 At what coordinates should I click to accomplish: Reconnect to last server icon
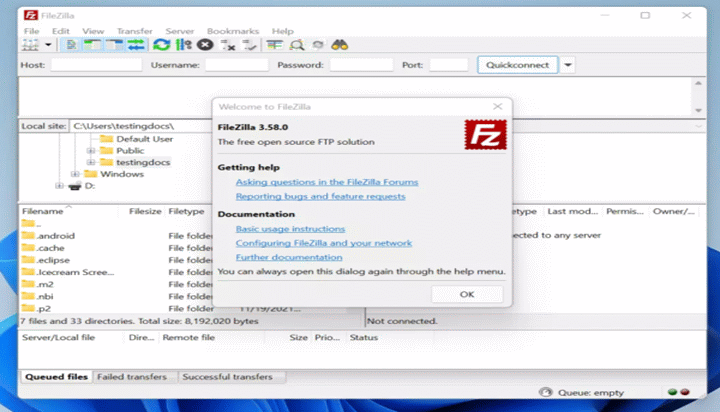pos(249,45)
